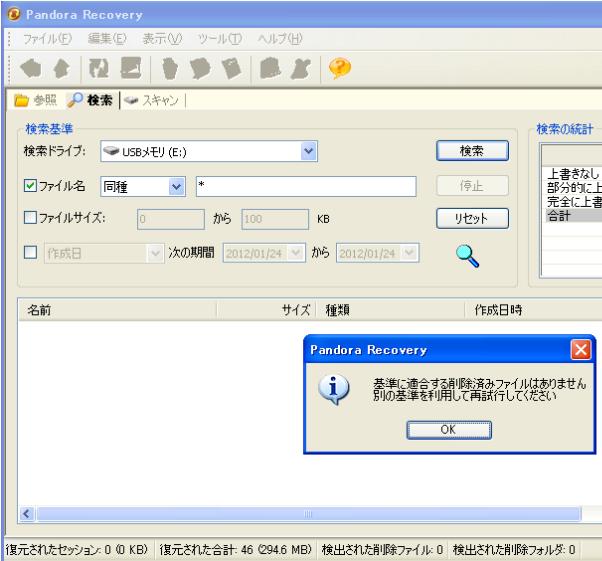
Task: Click the 停止 stop button
Action: pyautogui.click(x=472, y=186)
